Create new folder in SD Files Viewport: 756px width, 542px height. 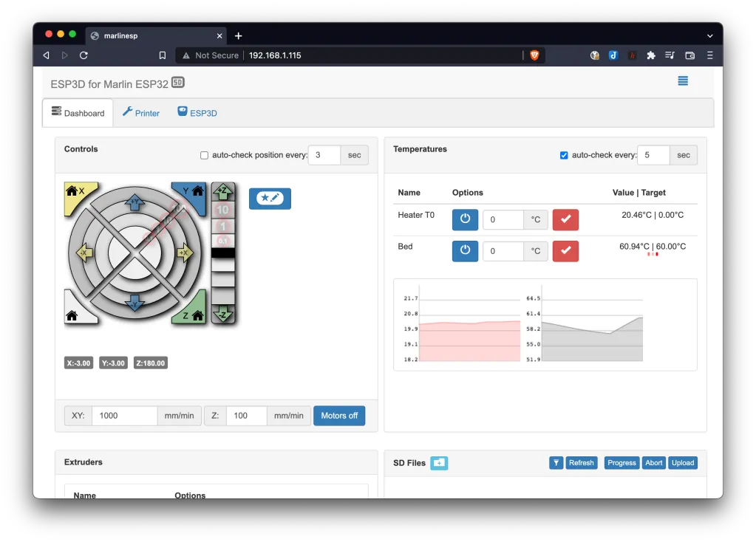(439, 463)
